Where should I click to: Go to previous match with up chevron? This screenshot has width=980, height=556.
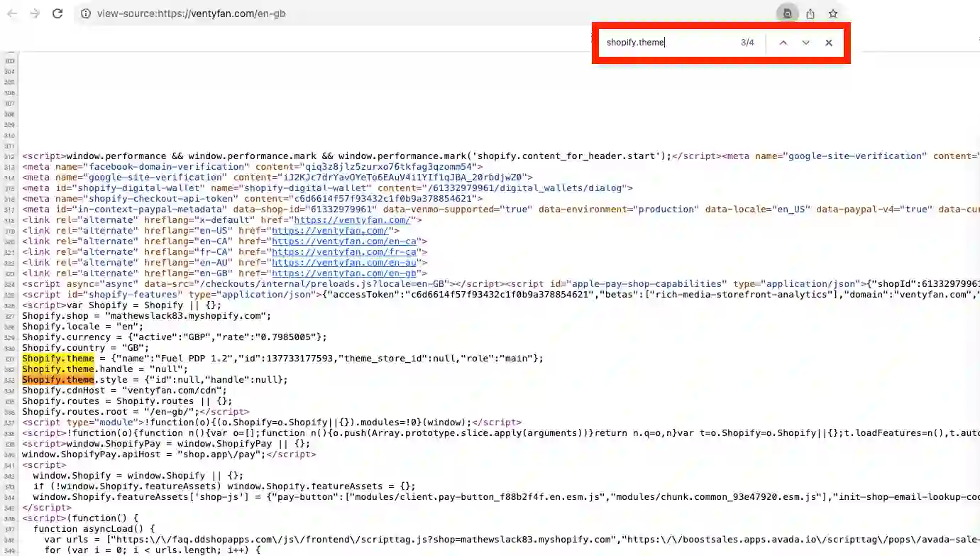(783, 43)
